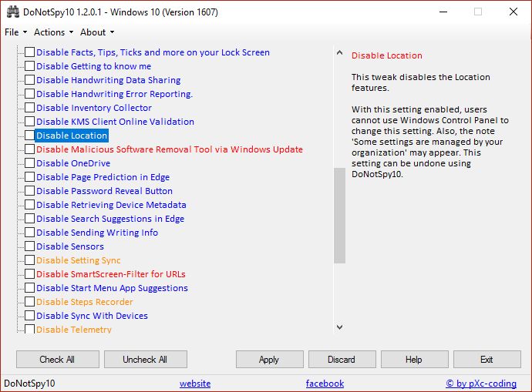Tick Disable SmartScreen-Filter for URLs checkbox
This screenshot has height=392, width=532.
29,274
